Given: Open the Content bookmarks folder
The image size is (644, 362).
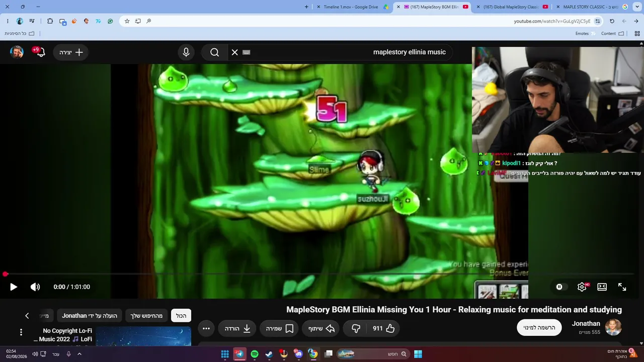Looking at the screenshot, I should (612, 34).
